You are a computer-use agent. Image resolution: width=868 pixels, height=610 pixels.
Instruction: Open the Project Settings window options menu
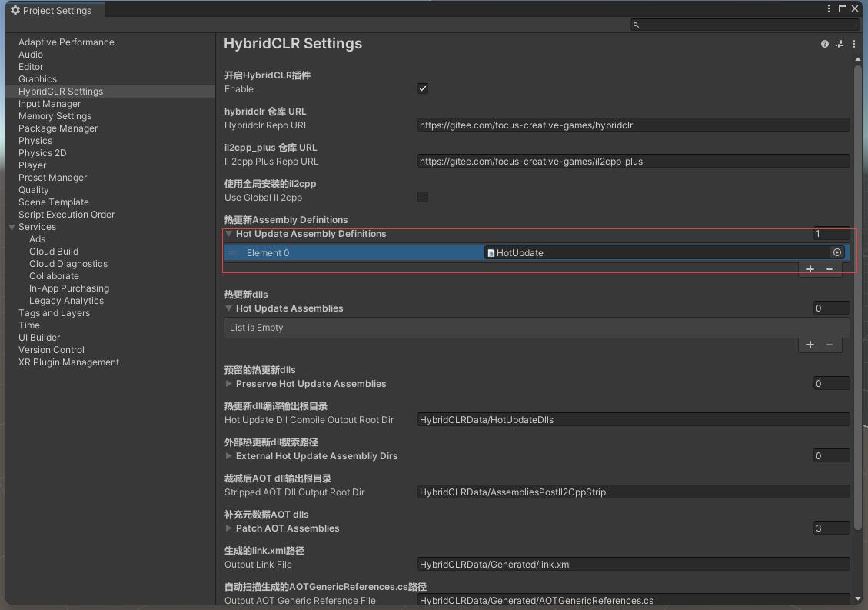[x=829, y=8]
